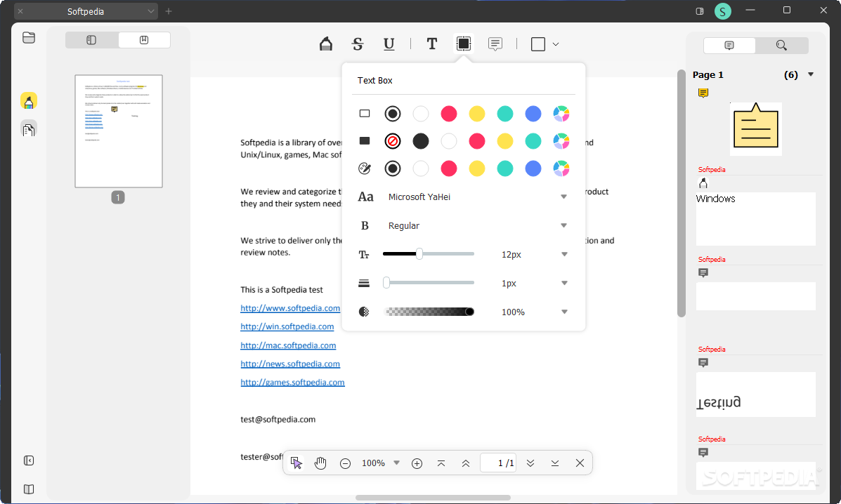Screen dimensions: 841x504
Task: Pick red border color swatch
Action: tap(449, 114)
